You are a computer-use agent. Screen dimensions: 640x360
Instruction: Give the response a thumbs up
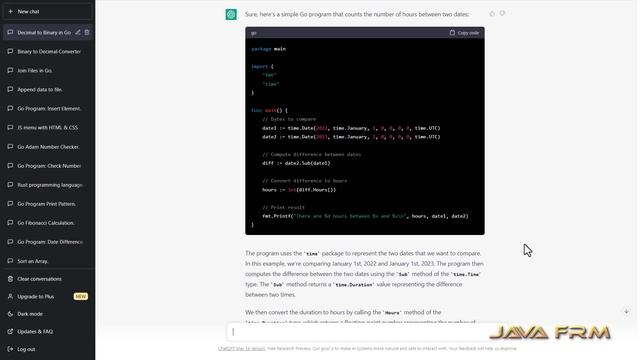492,13
